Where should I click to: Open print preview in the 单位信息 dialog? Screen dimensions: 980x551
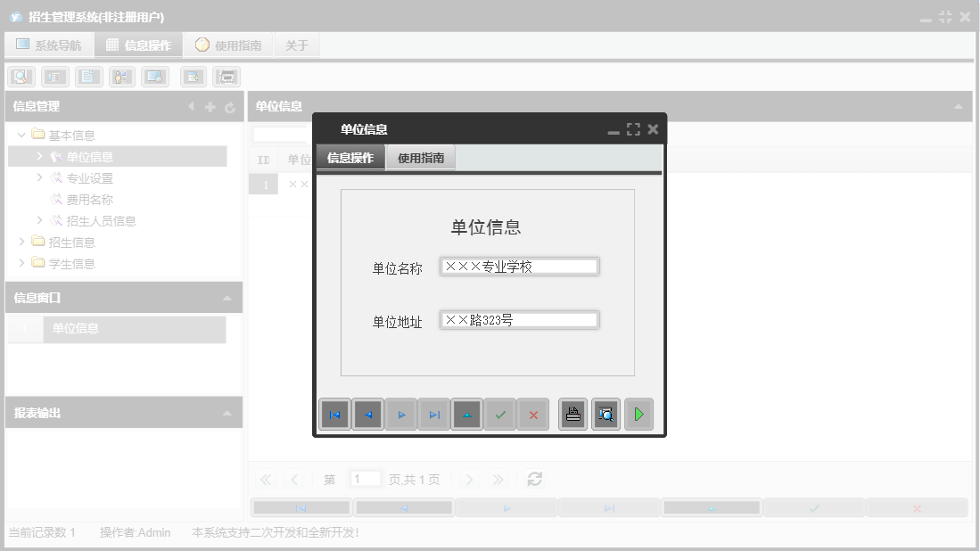tap(605, 414)
